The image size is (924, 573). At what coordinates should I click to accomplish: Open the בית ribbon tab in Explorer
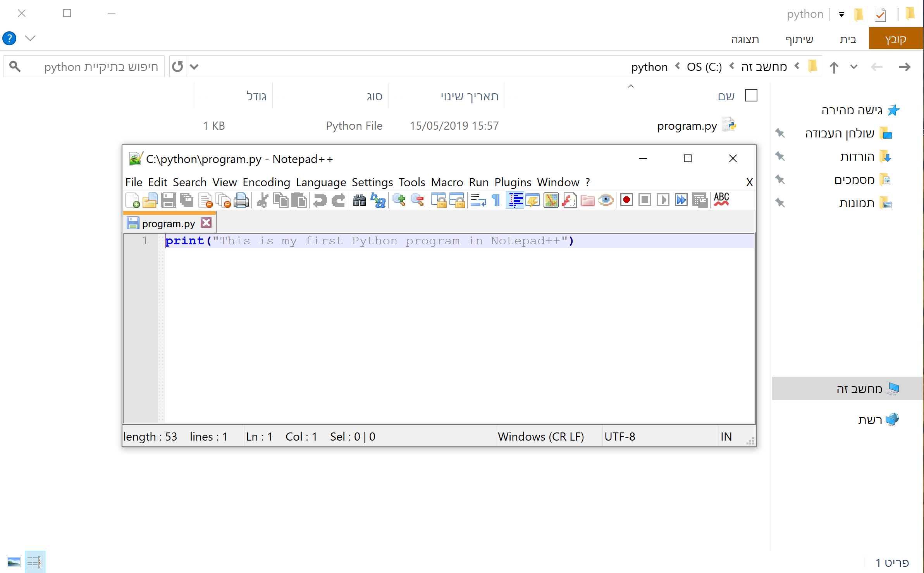click(x=848, y=39)
